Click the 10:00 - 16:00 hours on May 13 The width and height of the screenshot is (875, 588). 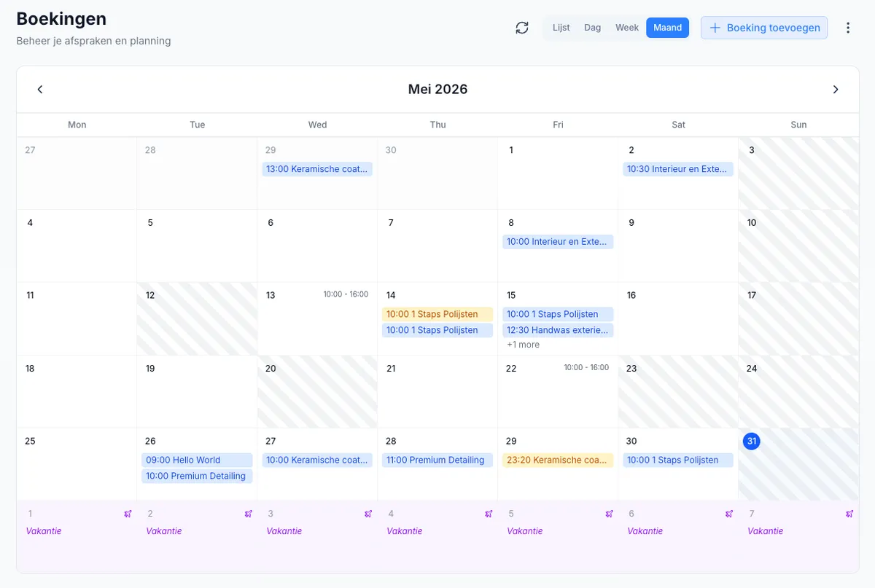346,294
